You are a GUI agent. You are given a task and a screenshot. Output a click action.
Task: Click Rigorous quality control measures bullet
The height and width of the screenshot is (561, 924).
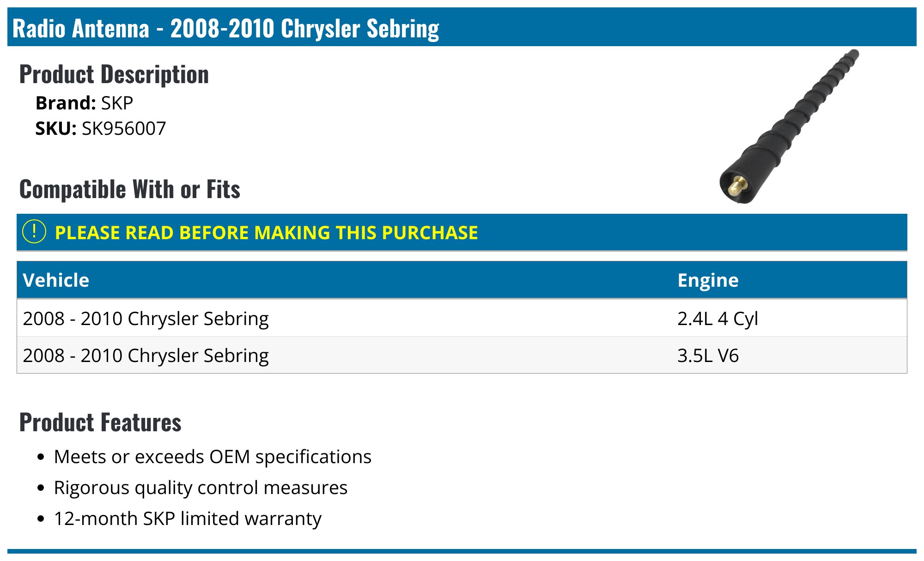pyautogui.click(x=201, y=488)
